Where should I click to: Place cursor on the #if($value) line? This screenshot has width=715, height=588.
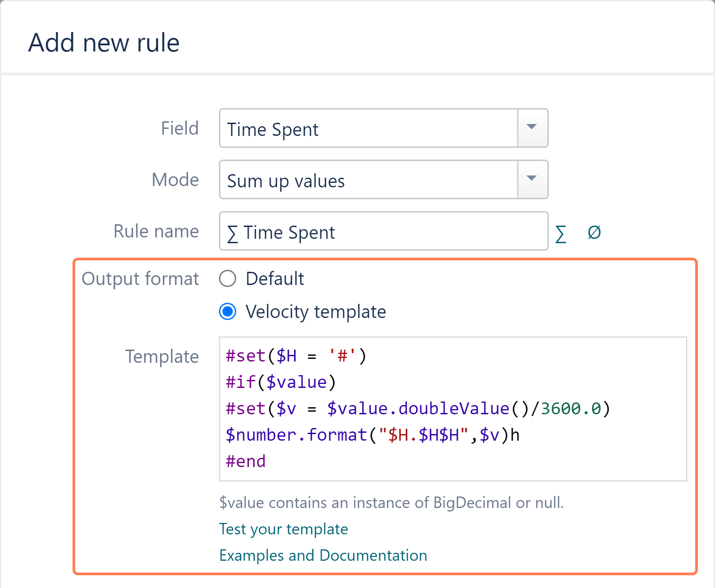281,382
